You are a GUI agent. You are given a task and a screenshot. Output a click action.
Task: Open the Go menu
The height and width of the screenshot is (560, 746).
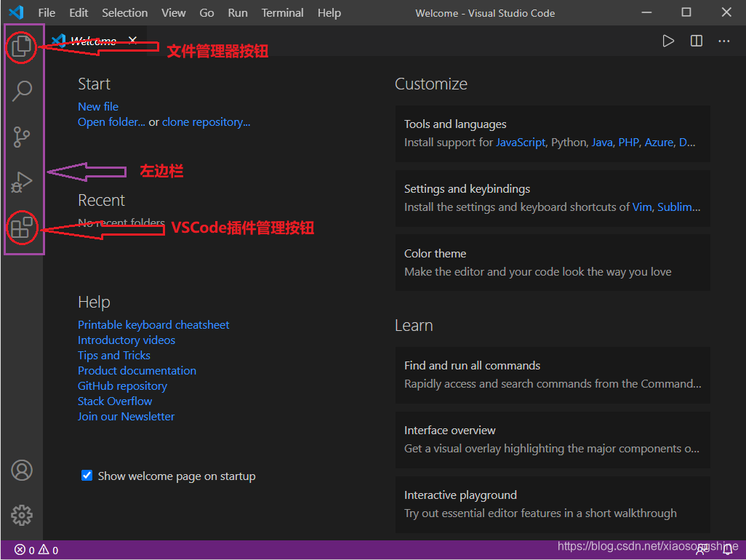(x=206, y=13)
